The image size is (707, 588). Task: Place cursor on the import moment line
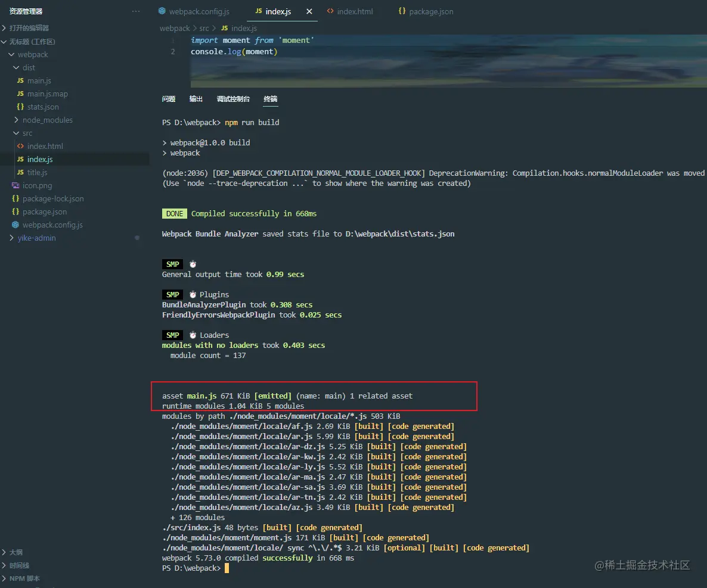coord(252,40)
